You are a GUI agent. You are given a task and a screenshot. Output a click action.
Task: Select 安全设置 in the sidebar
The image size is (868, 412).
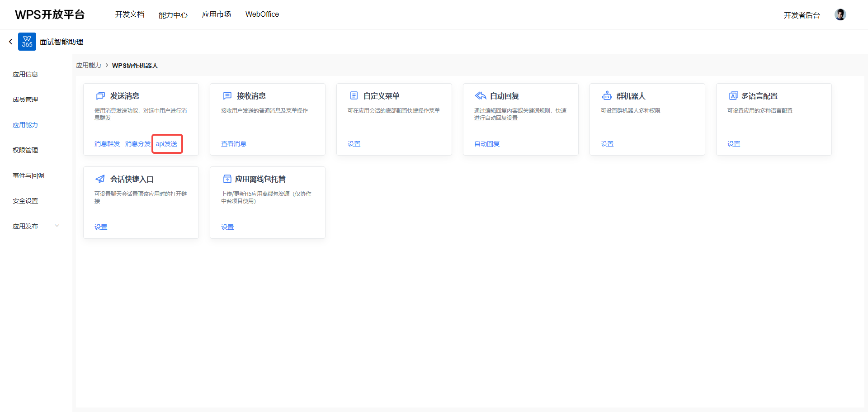pyautogui.click(x=25, y=201)
